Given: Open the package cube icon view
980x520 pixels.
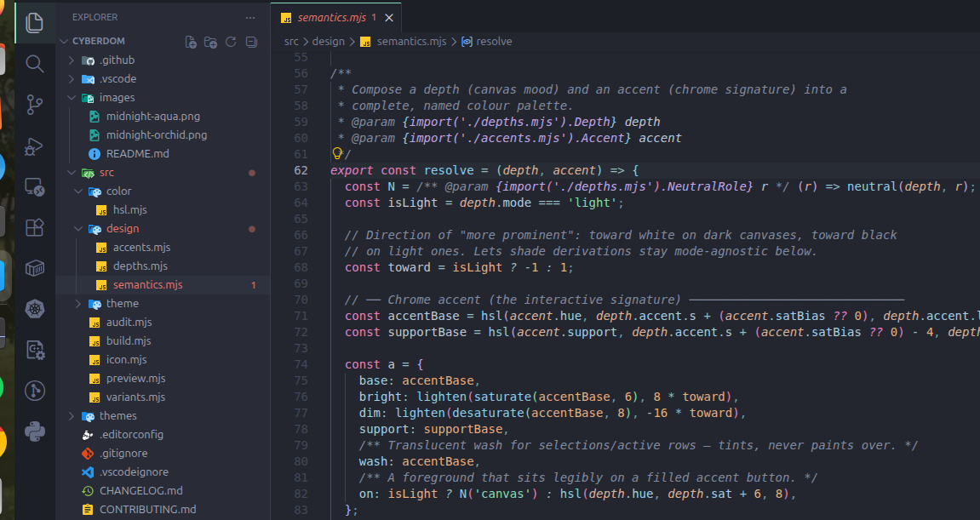Looking at the screenshot, I should (x=34, y=268).
